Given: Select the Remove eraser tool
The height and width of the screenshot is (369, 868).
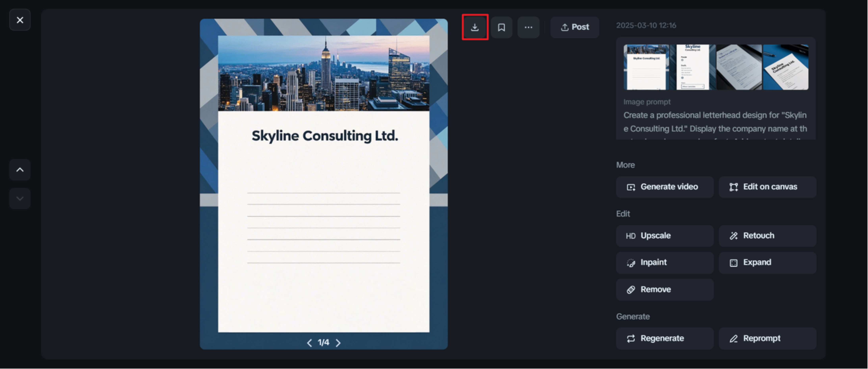Looking at the screenshot, I should (x=664, y=290).
